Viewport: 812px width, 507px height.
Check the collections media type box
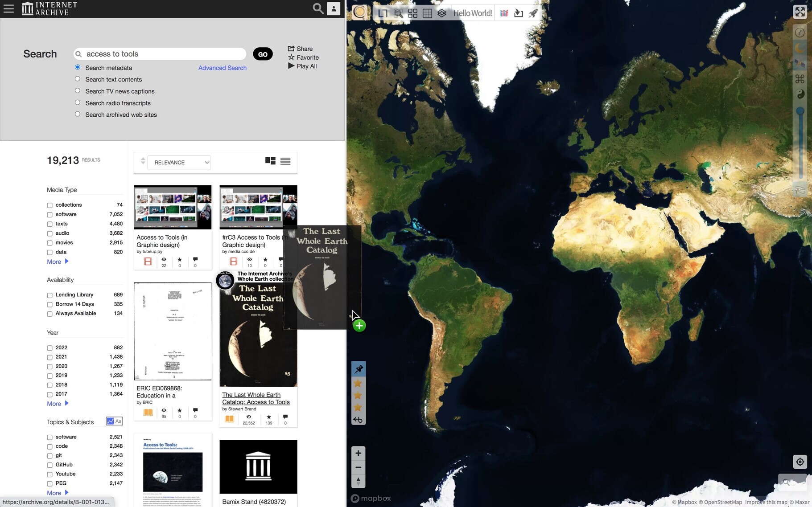49,205
